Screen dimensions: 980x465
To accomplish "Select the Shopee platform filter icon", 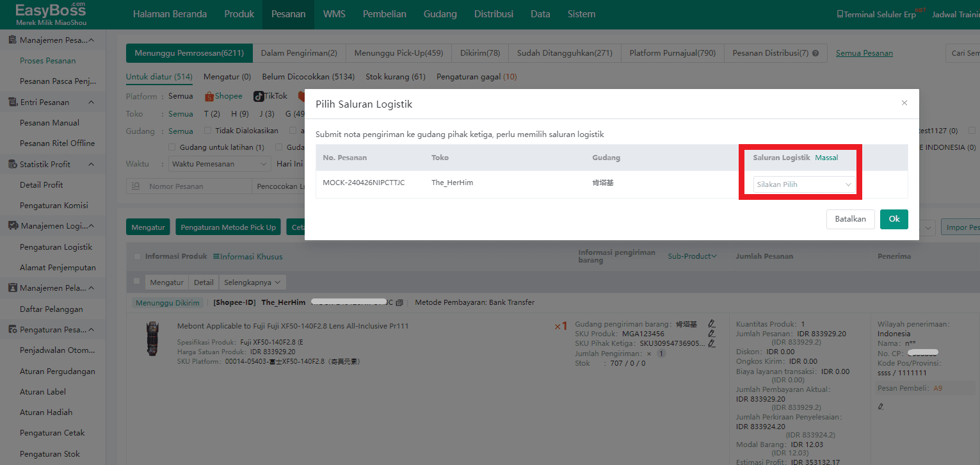I will tap(209, 97).
